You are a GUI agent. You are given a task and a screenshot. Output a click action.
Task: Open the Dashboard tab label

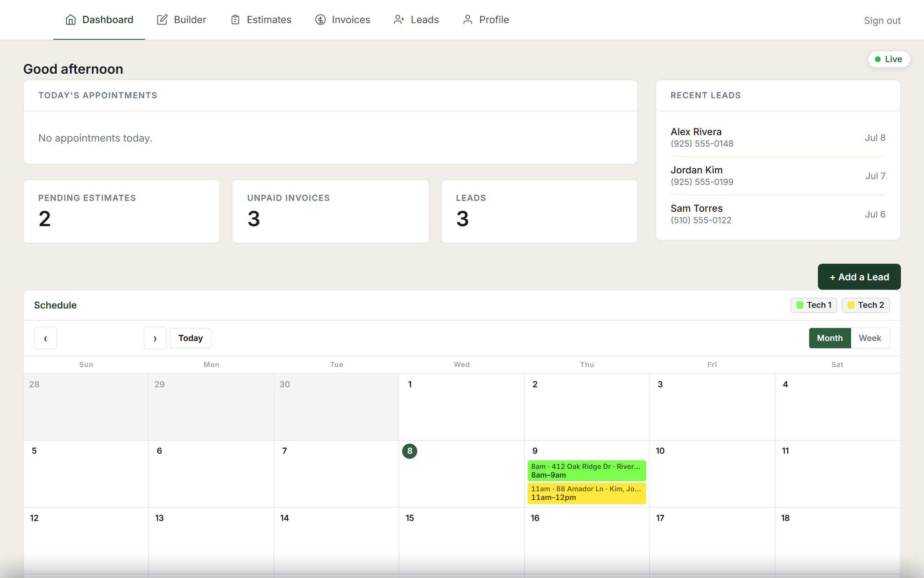tap(108, 20)
